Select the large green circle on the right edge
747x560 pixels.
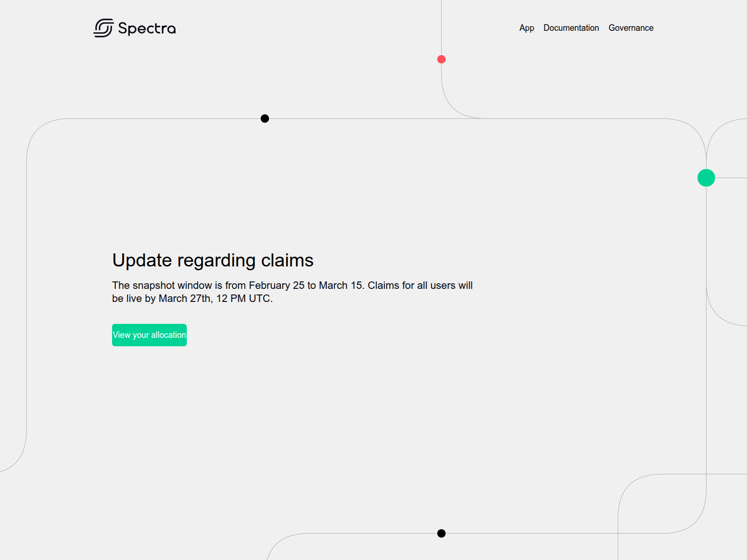pos(706,177)
